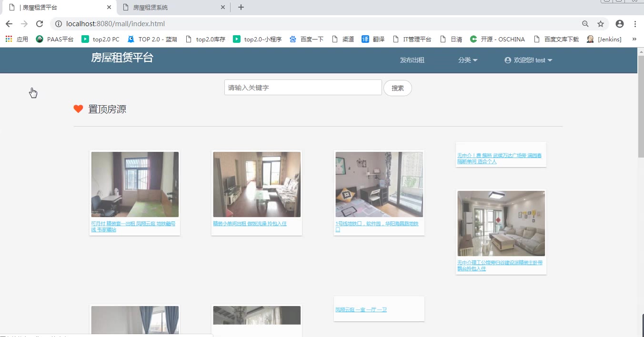Expand the 分类 dropdown menu
The image size is (644, 337).
click(468, 60)
